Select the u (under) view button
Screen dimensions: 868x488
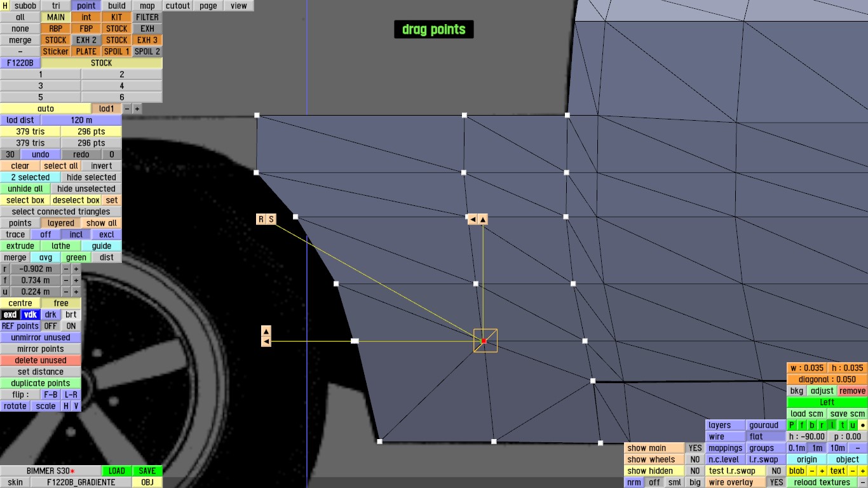[x=852, y=425]
